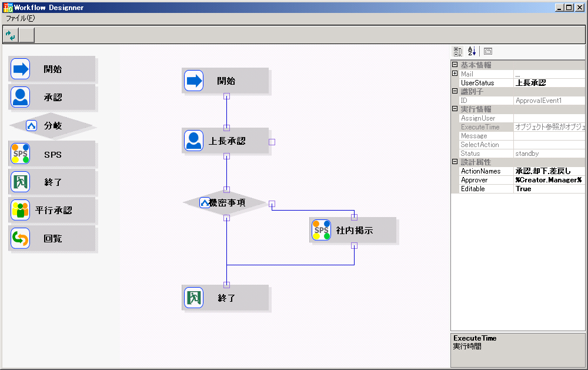Switch property grid to categorized view

[x=458, y=52]
